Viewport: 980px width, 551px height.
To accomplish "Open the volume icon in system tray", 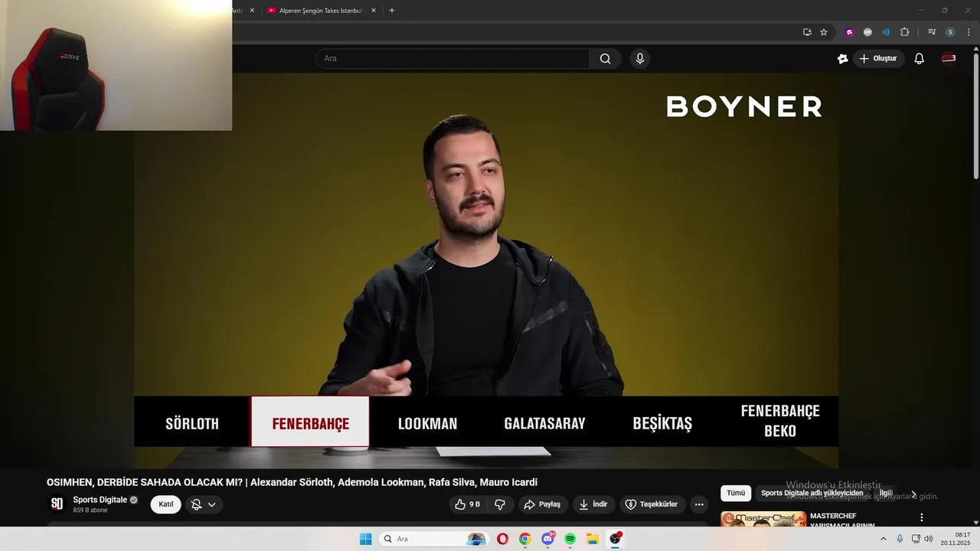I will pyautogui.click(x=929, y=539).
